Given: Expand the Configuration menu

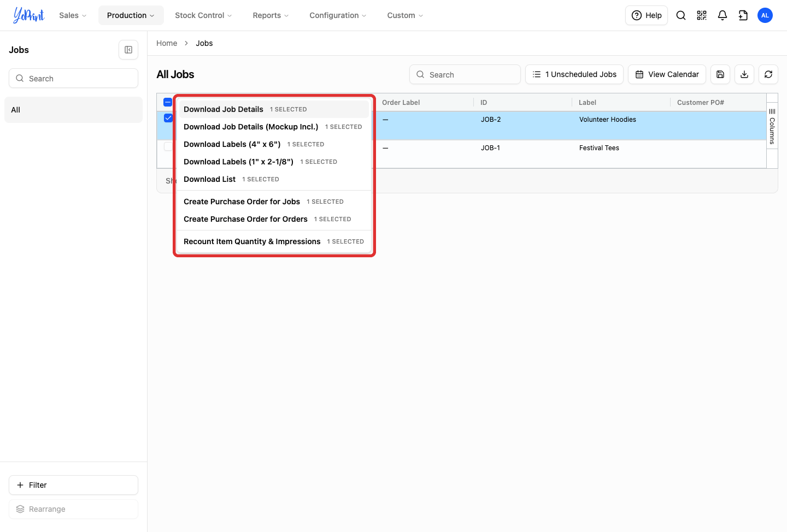Looking at the screenshot, I should 338,15.
